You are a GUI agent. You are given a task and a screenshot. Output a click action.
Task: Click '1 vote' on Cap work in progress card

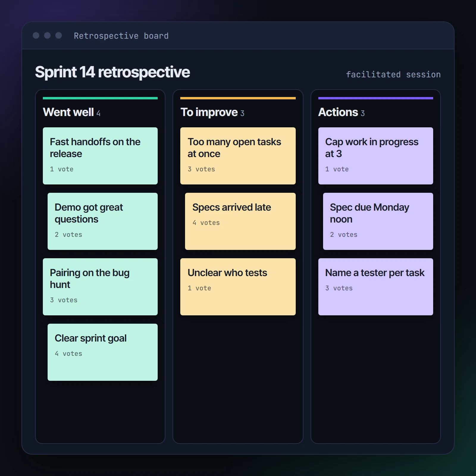337,169
